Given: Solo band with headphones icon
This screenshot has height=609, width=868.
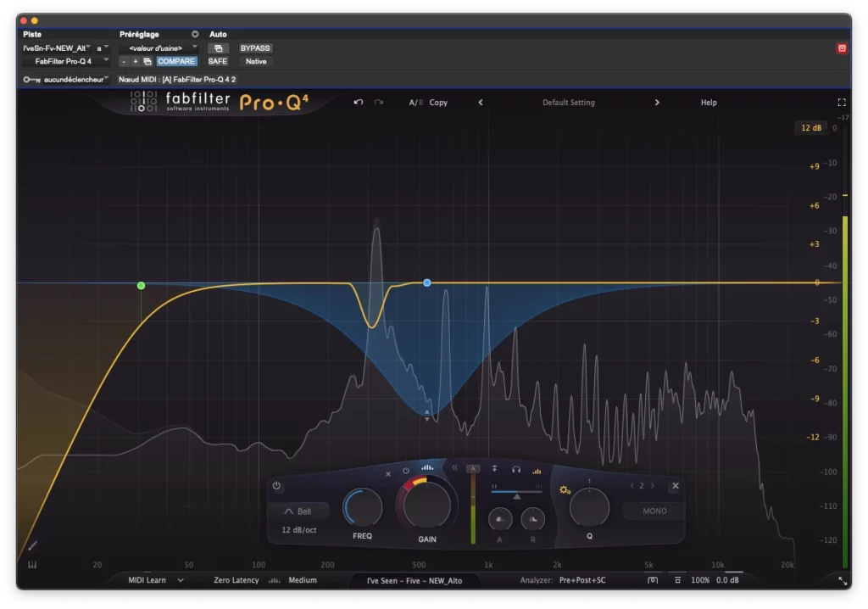Looking at the screenshot, I should [x=516, y=469].
